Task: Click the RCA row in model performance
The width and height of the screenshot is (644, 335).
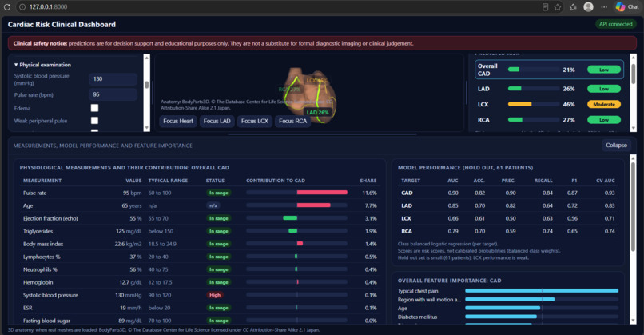Action: [x=508, y=231]
